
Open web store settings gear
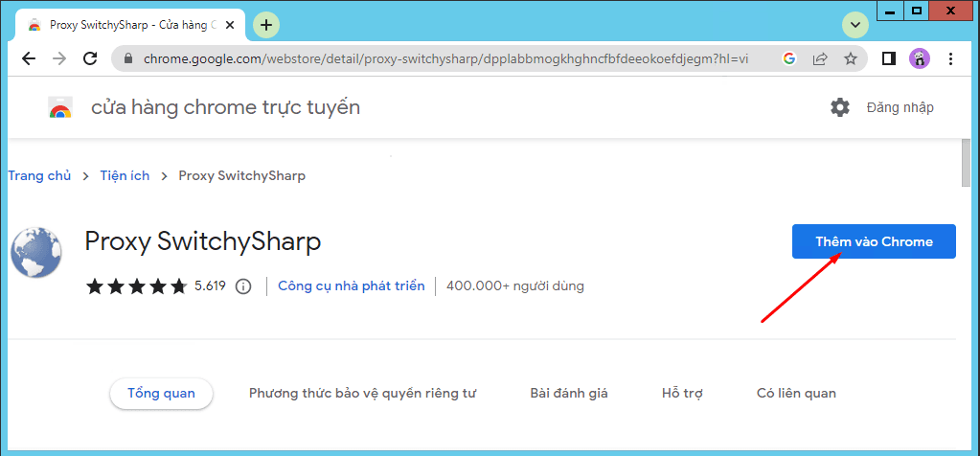pyautogui.click(x=840, y=107)
